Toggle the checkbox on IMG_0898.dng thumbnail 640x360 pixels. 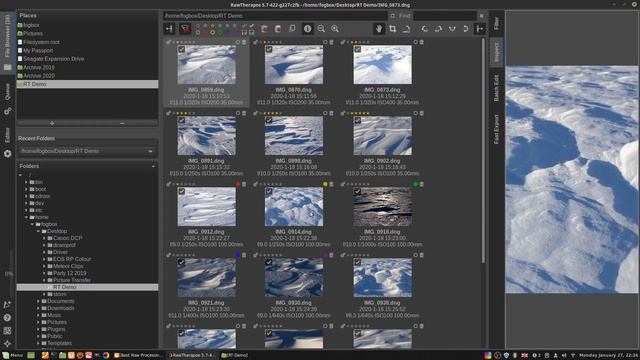[x=269, y=120]
